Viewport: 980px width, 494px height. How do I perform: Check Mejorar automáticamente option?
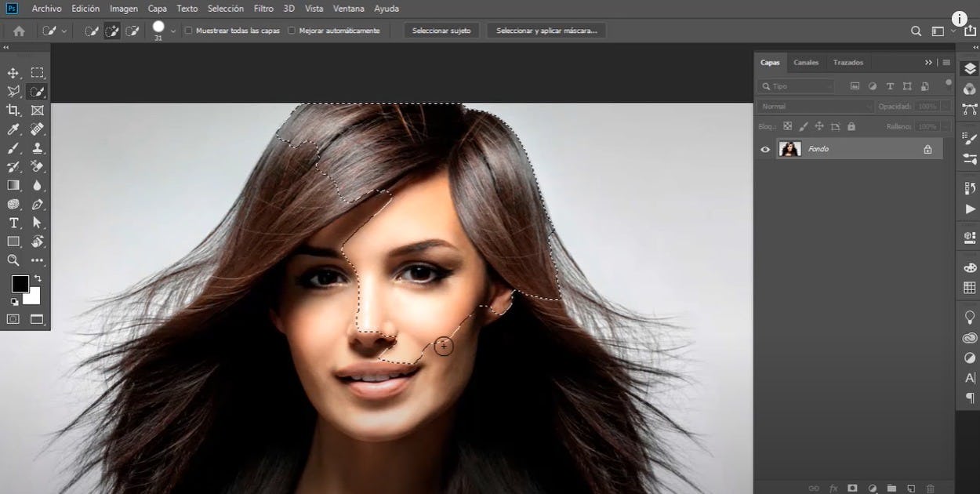291,31
